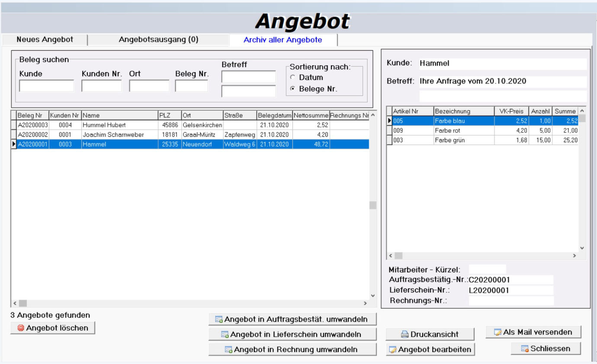Click icon for Angebot in Auftragsbestät. umwandeln
597x364 pixels.
(x=219, y=320)
